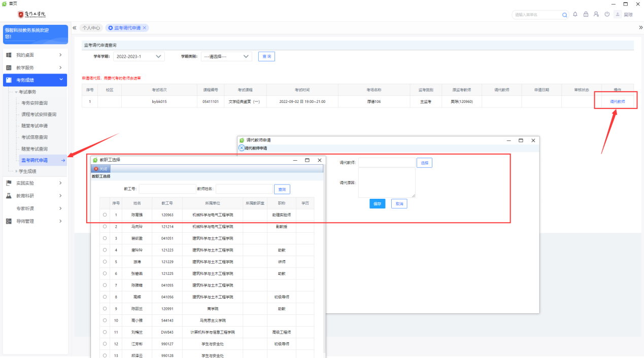Click the notification bell icon

tap(575, 15)
